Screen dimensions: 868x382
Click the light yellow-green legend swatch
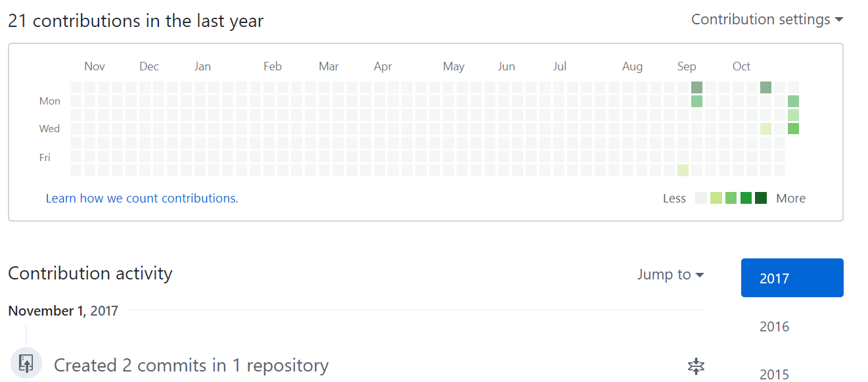click(x=716, y=198)
